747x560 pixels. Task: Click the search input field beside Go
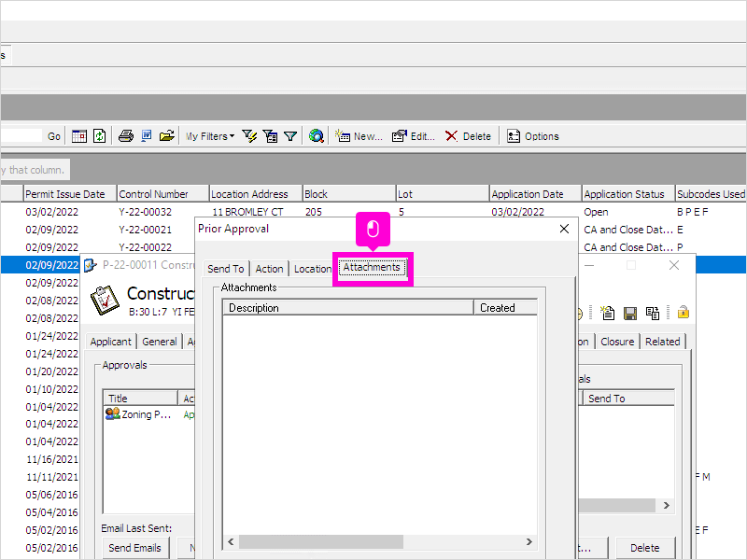[21, 136]
